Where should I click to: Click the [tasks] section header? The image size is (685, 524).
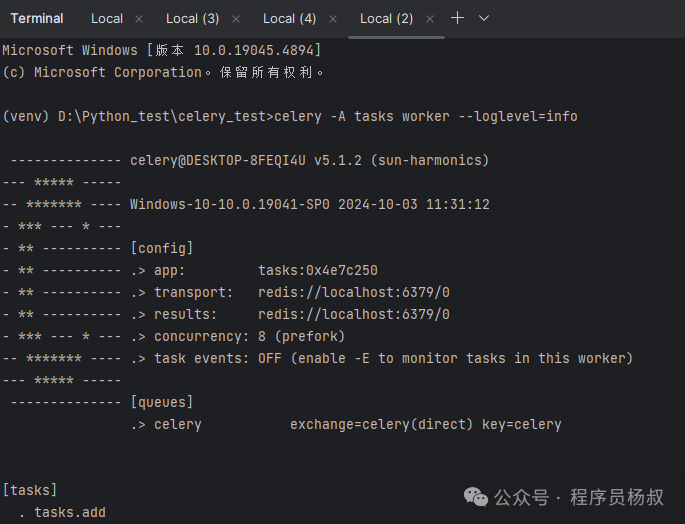30,490
